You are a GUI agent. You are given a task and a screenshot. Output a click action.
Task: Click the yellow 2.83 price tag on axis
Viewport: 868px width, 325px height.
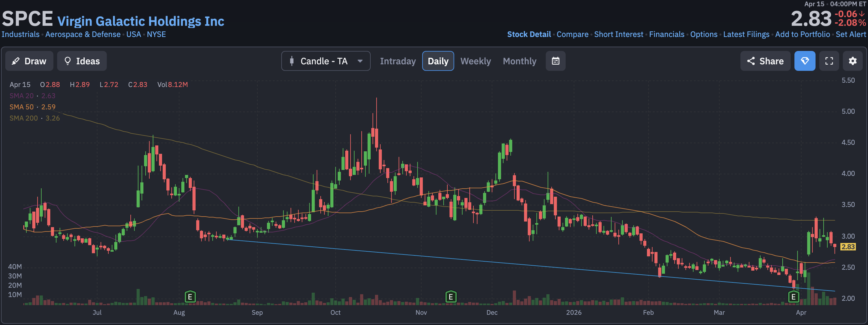coord(848,247)
